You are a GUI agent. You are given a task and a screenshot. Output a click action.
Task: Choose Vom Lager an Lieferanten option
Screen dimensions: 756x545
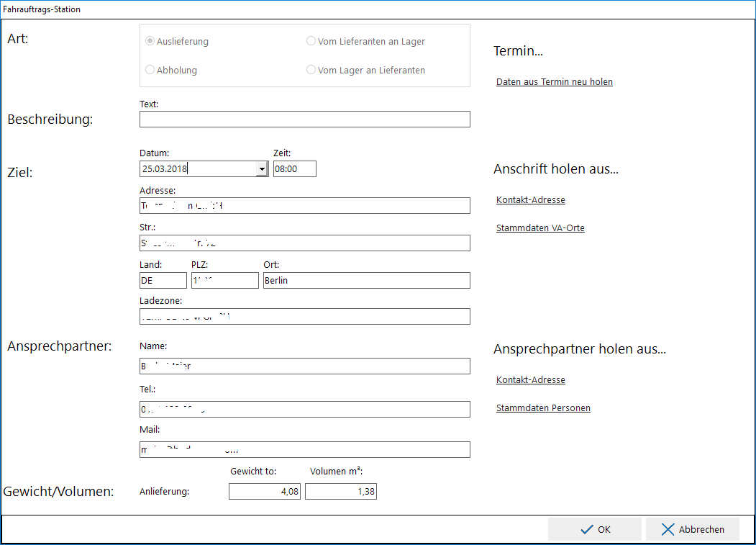pyautogui.click(x=366, y=70)
